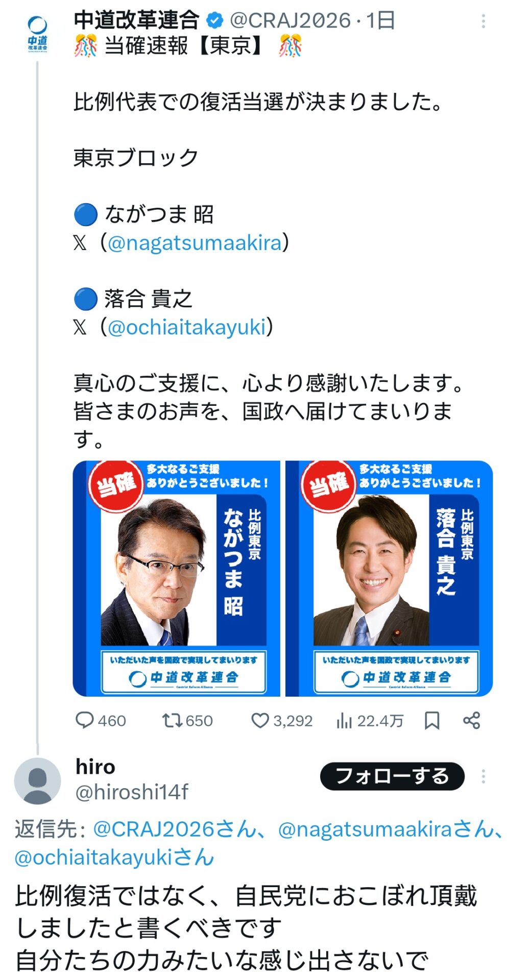
Task: Tap the share icon
Action: (471, 721)
